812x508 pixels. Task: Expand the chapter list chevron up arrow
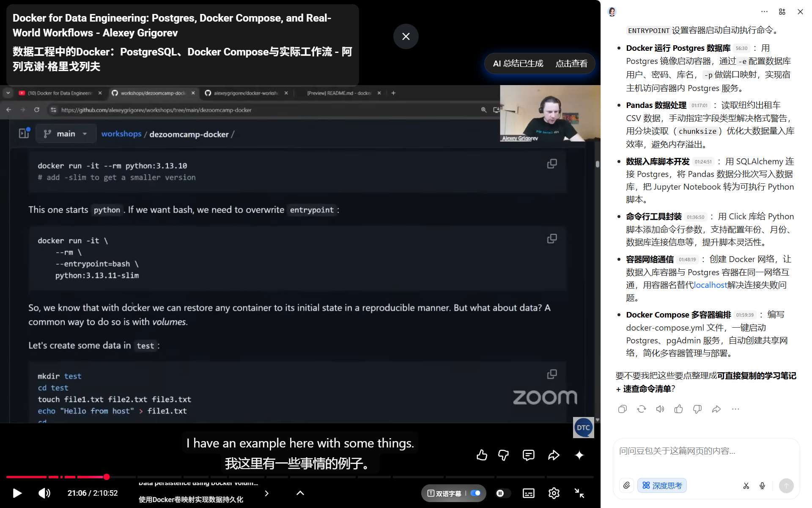click(x=300, y=493)
